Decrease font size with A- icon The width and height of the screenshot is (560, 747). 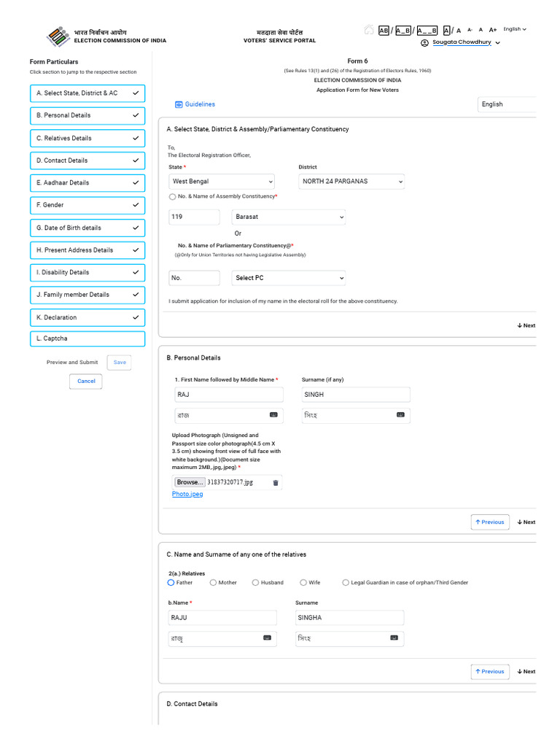pos(470,30)
